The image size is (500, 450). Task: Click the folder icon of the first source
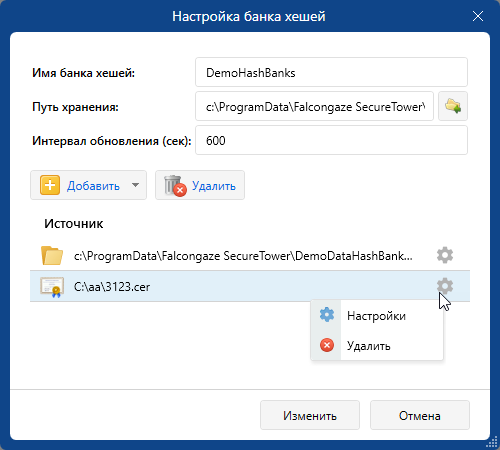52,256
